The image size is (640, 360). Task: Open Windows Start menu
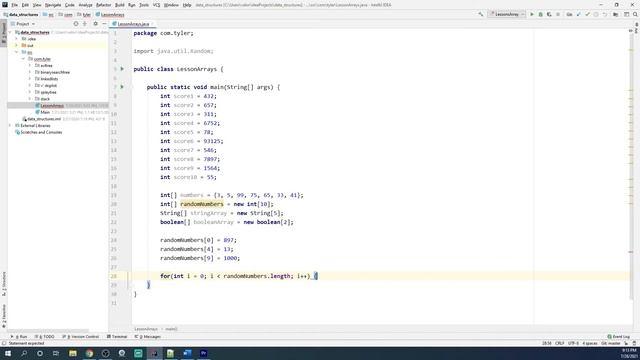pyautogui.click(x=8, y=353)
